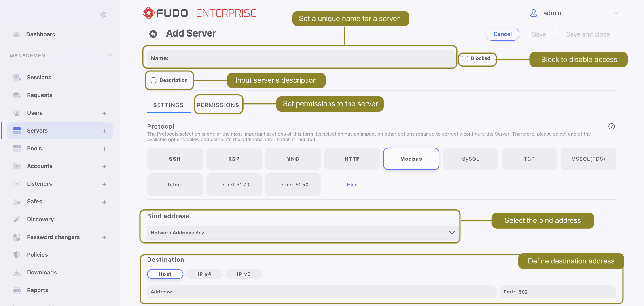The height and width of the screenshot is (306, 644).
Task: Enable the Description checkbox
Action: coord(153,80)
